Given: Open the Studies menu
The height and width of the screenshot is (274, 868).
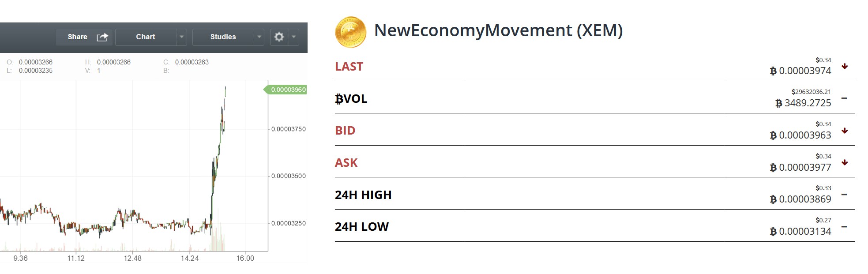Looking at the screenshot, I should pos(223,37).
